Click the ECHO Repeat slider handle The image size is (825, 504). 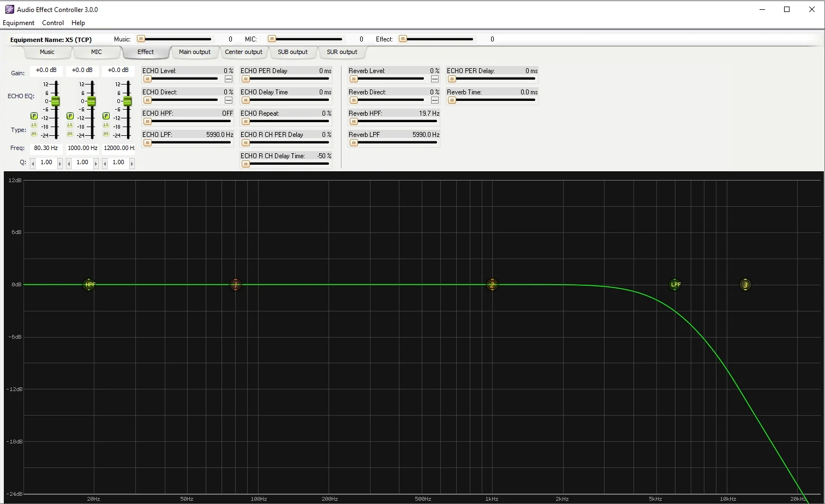[x=246, y=122]
